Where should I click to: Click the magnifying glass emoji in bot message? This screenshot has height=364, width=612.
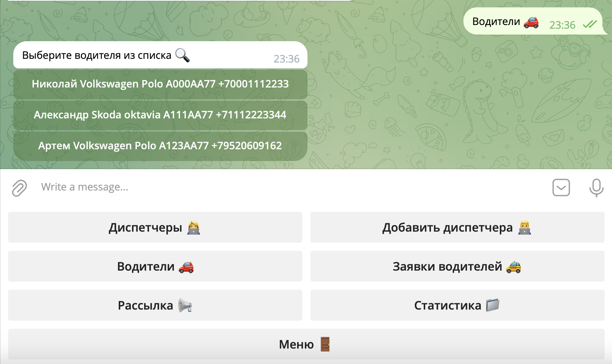[182, 55]
